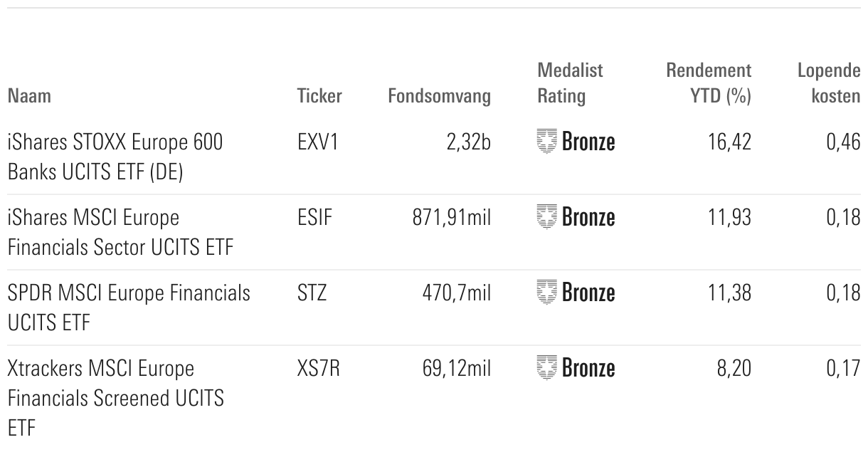Screen dimensions: 868x457
Task: Click Bronze medal icon for STZ row
Action: click(x=547, y=293)
